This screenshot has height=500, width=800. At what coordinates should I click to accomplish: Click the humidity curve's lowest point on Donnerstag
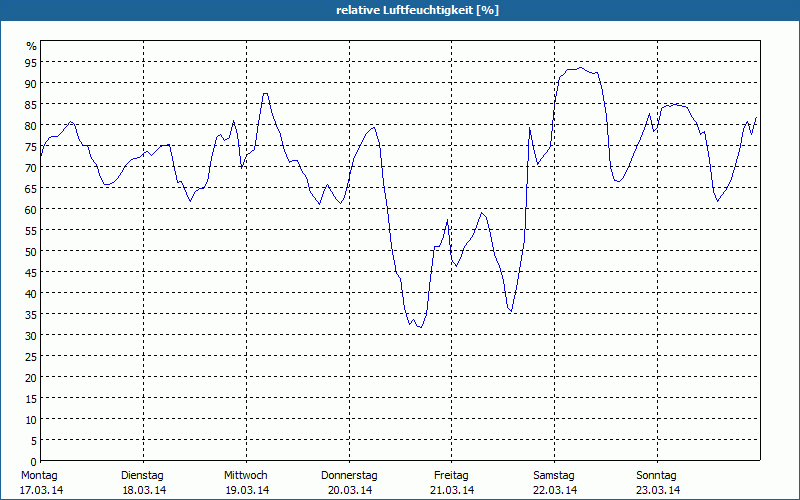tap(420, 327)
